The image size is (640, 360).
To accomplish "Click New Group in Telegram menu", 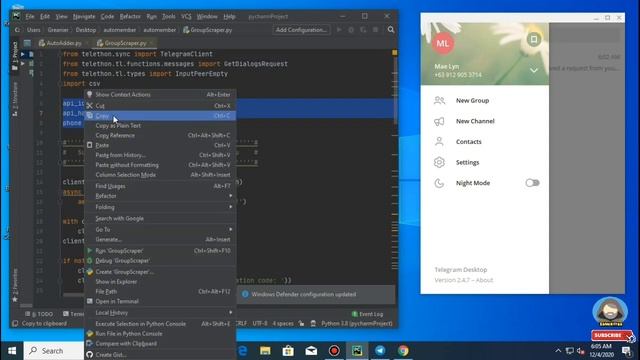I will (x=484, y=100).
